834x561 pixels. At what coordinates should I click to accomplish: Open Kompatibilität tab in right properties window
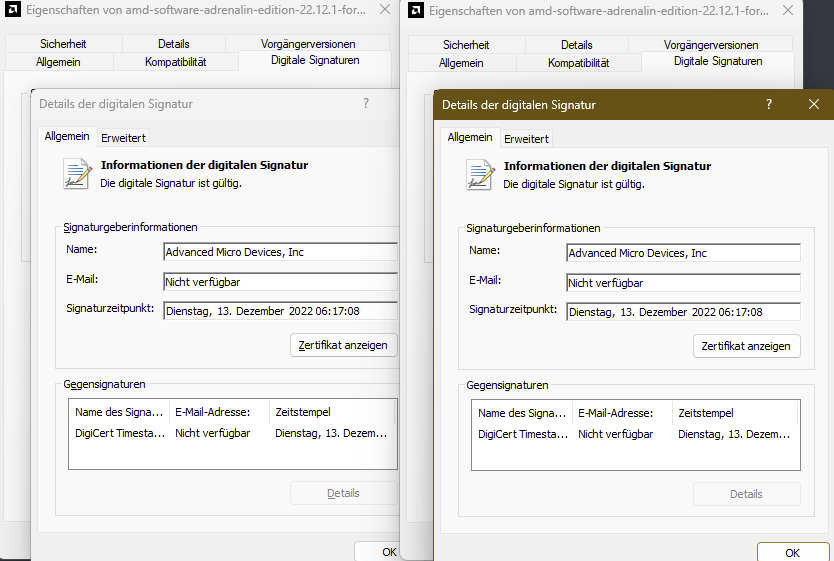coord(579,63)
